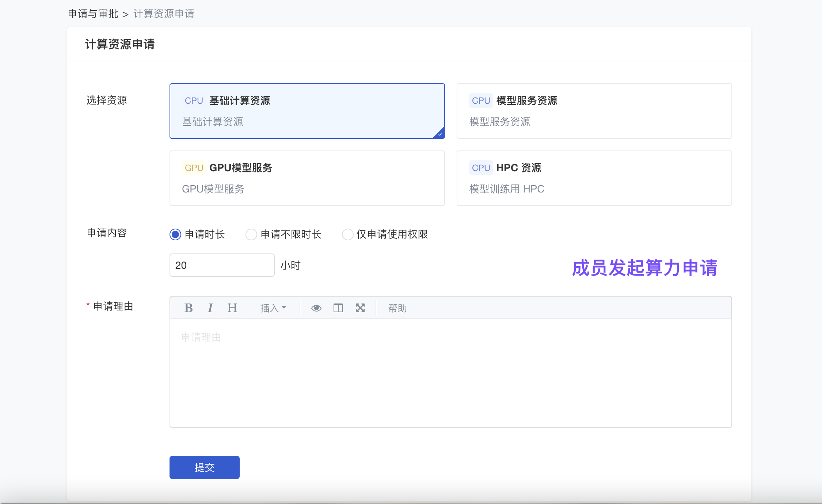822x504 pixels.
Task: Toggle preview eye icon in editor
Action: coord(316,308)
